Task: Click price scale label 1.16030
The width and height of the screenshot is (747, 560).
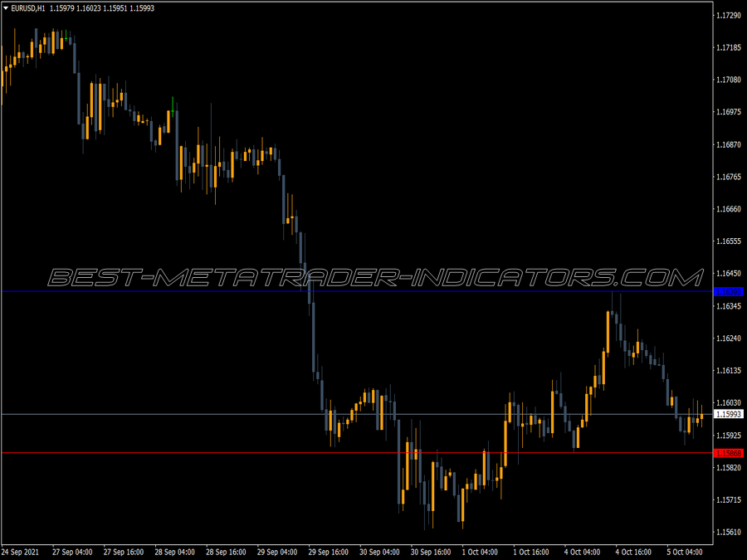Action: tap(729, 402)
